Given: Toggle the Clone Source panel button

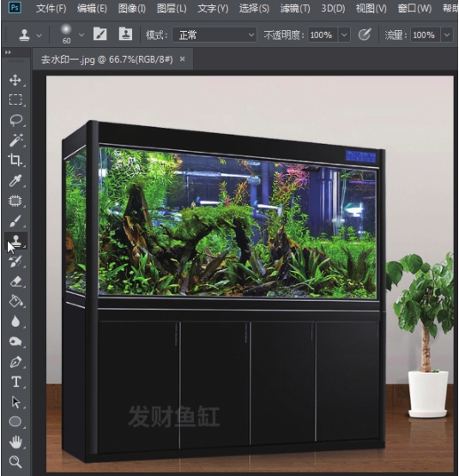Looking at the screenshot, I should click(x=125, y=34).
